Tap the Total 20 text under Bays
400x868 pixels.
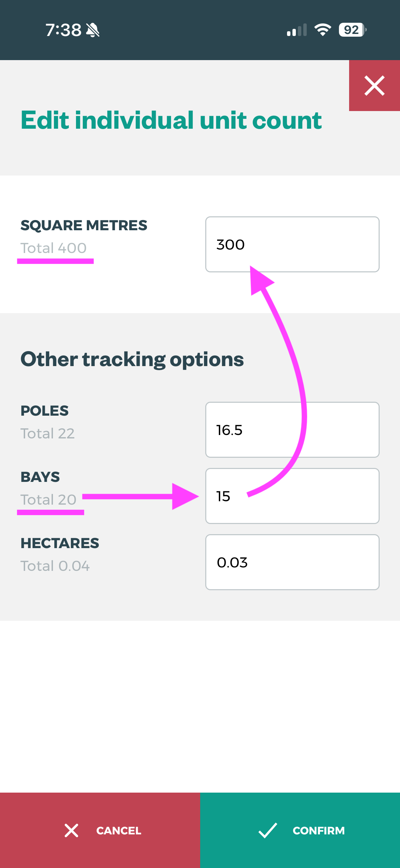49,500
